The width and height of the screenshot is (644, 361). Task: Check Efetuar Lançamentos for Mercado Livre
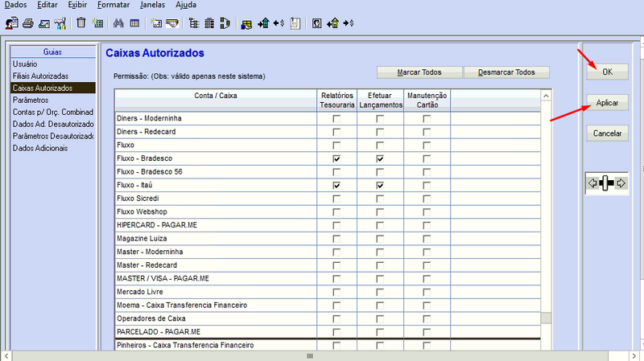click(380, 292)
